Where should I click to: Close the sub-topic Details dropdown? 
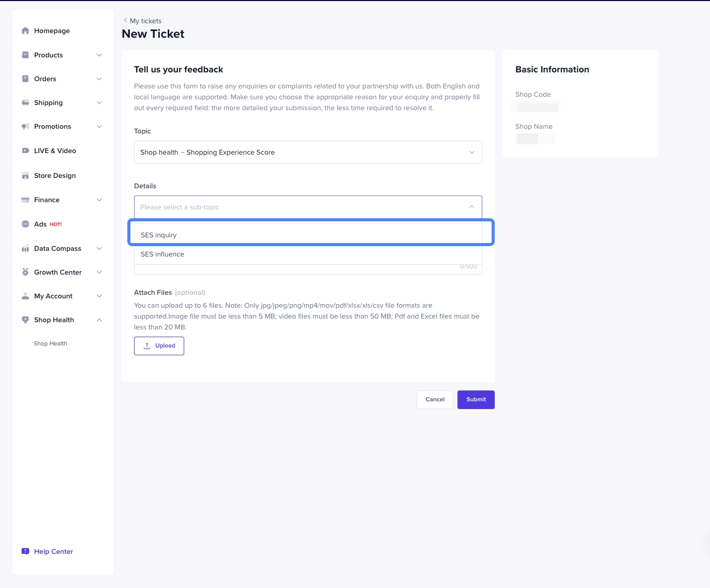(471, 207)
